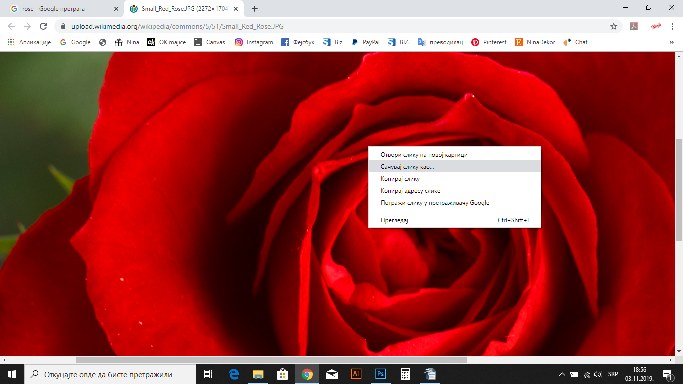Open the Facebook (Фејсбук) bookmark
Image resolution: width=683 pixels, height=384 pixels.
(298, 42)
